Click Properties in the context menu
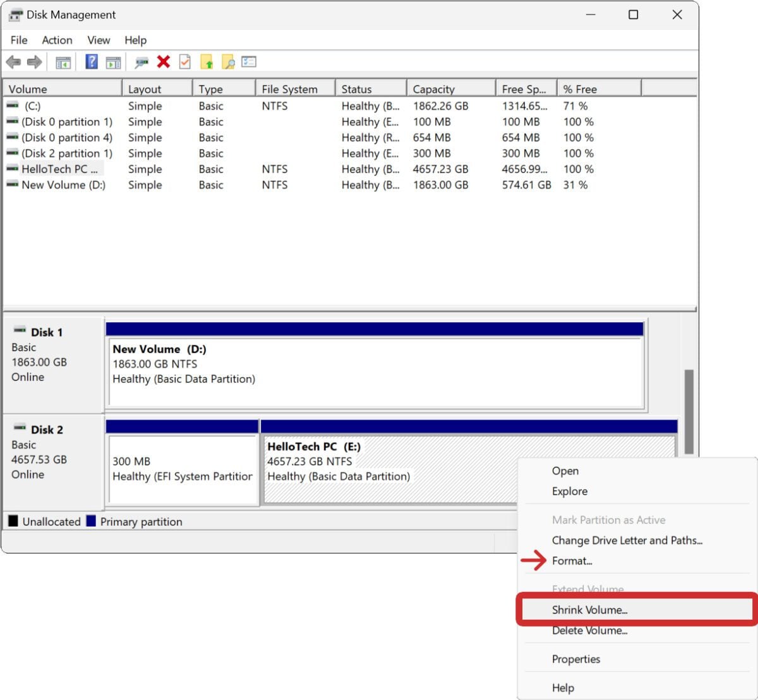758x700 pixels. (x=575, y=659)
